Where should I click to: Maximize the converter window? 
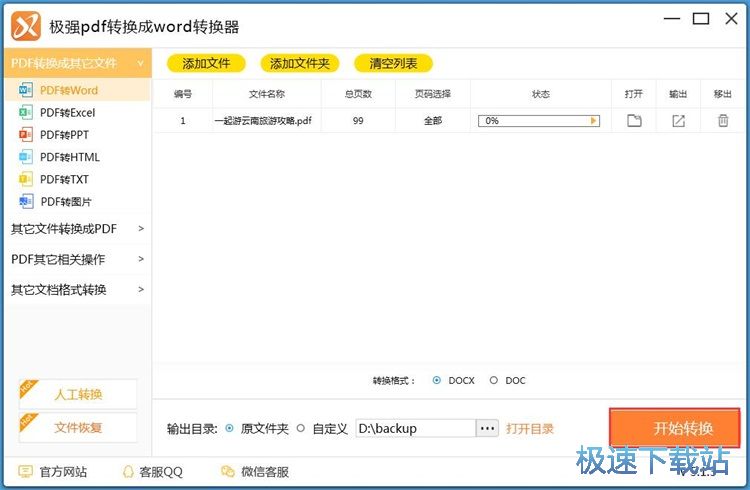coord(701,19)
